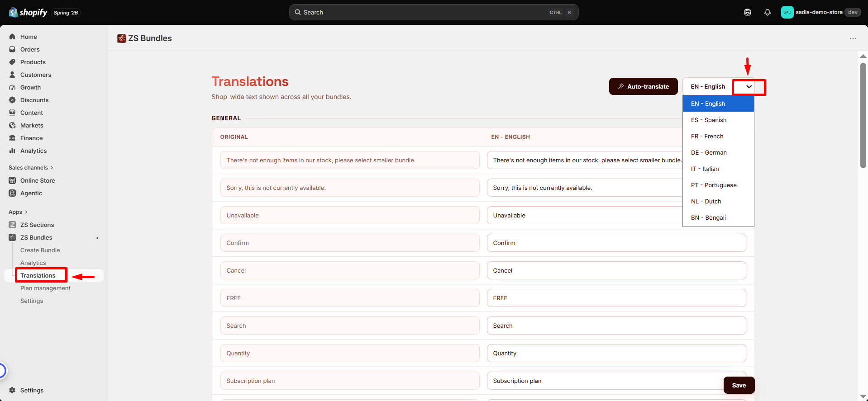
Task: Select BN - Bengali language option
Action: click(718, 217)
